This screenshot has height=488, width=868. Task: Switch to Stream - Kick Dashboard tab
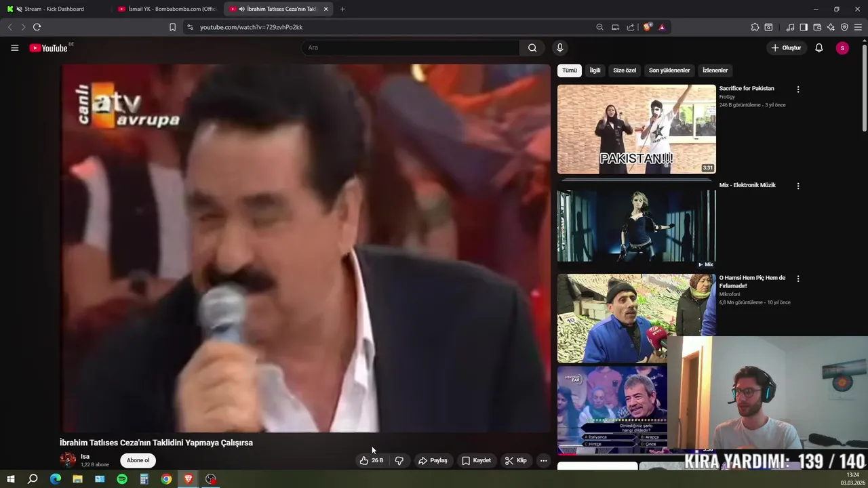(54, 9)
